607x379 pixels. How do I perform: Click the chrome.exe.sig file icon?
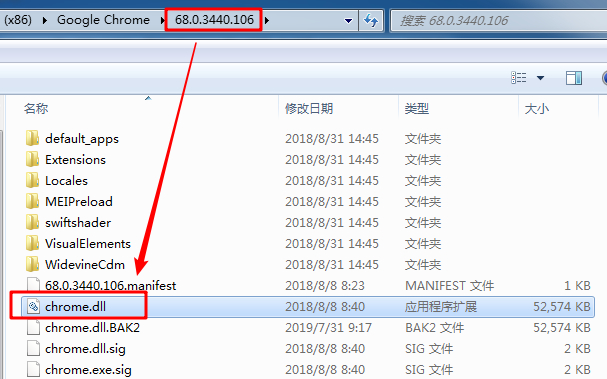pos(33,369)
